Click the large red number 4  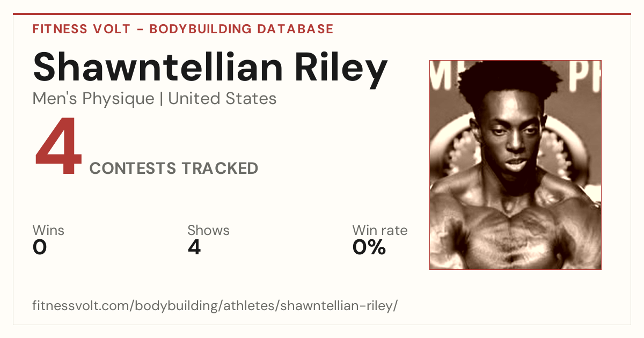tap(58, 147)
